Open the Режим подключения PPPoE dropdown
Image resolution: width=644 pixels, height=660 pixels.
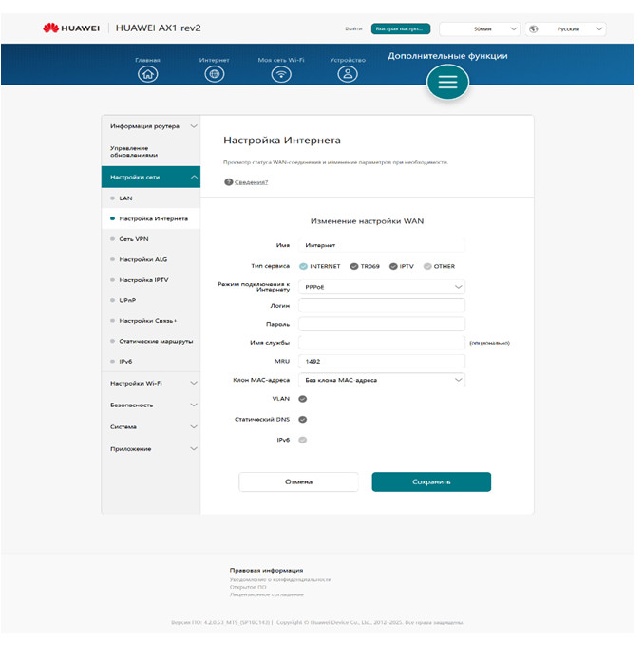pyautogui.click(x=381, y=286)
